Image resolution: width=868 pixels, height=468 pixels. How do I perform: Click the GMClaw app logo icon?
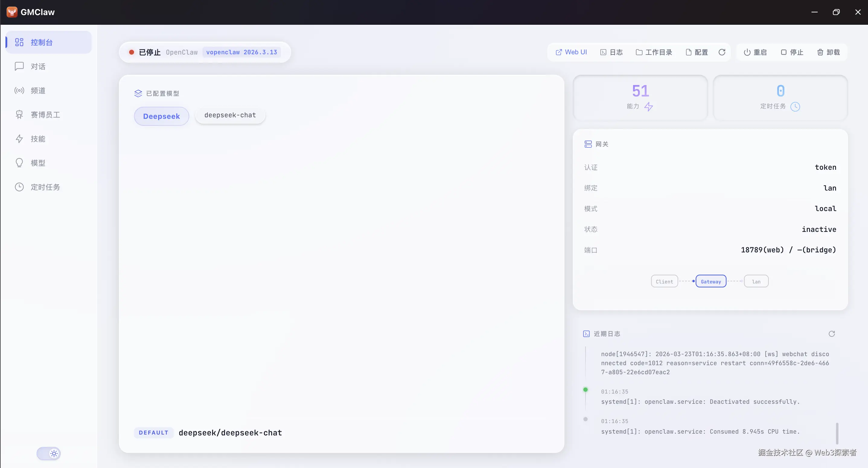point(12,12)
